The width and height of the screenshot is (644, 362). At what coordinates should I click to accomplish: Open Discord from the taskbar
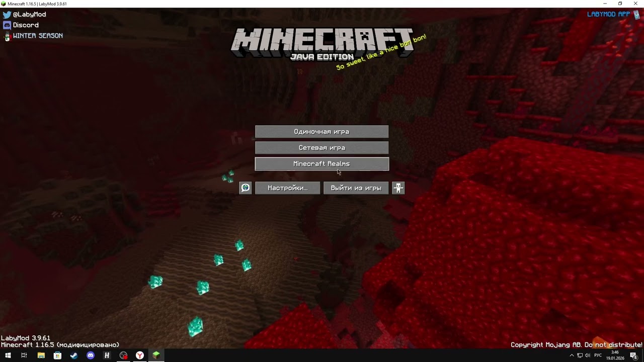91,355
